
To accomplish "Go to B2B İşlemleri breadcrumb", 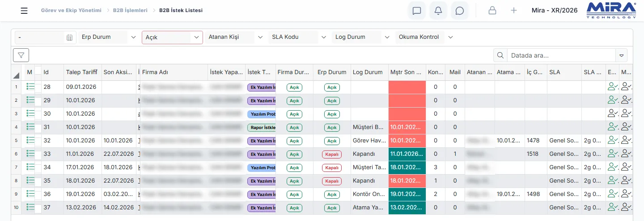I will [130, 10].
